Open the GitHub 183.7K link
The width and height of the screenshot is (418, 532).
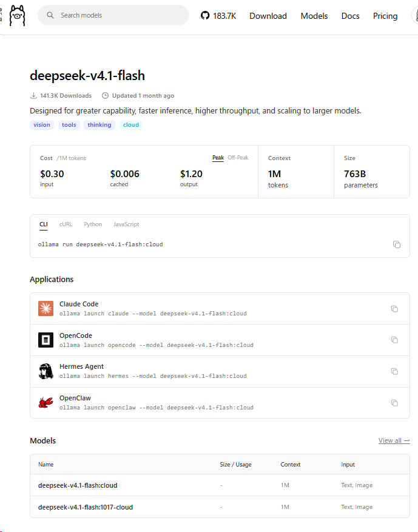(x=218, y=16)
